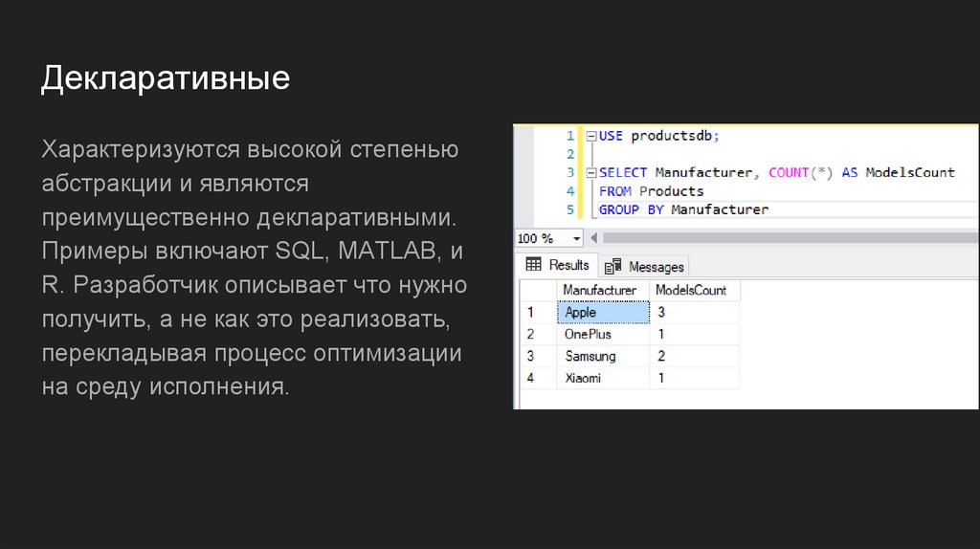Image resolution: width=980 pixels, height=549 pixels.
Task: Click the Messages tab icon
Action: click(x=612, y=267)
